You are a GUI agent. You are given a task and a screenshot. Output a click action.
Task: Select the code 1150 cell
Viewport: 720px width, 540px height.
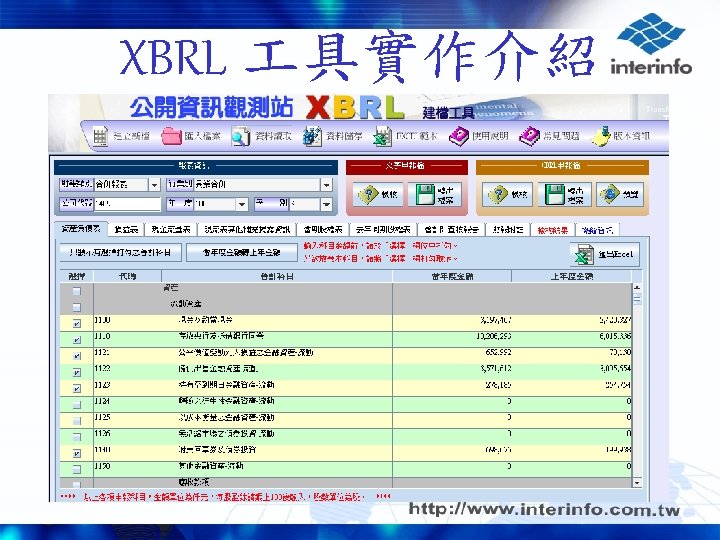pyautogui.click(x=128, y=467)
